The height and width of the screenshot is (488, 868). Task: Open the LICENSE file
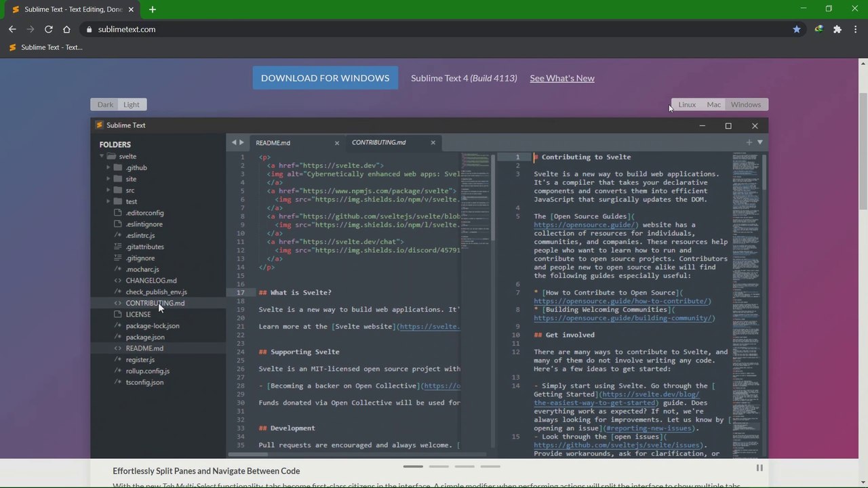click(x=138, y=314)
